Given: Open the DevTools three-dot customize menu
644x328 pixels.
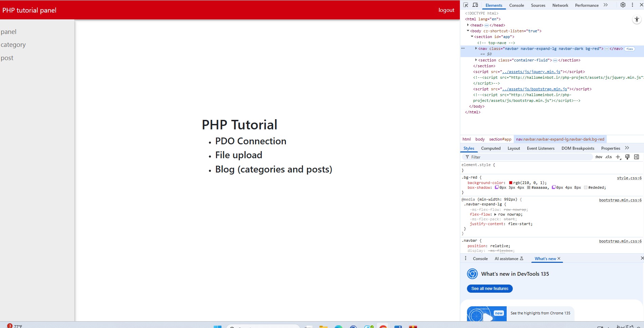Looking at the screenshot, I should point(632,5).
